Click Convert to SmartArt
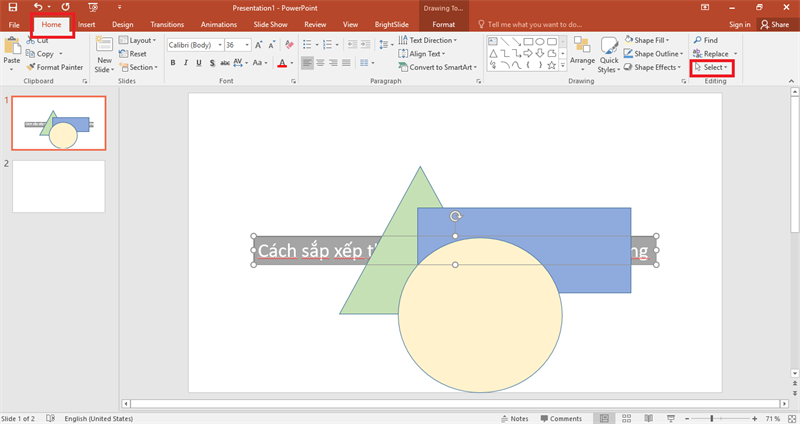The width and height of the screenshot is (800, 424). point(438,67)
